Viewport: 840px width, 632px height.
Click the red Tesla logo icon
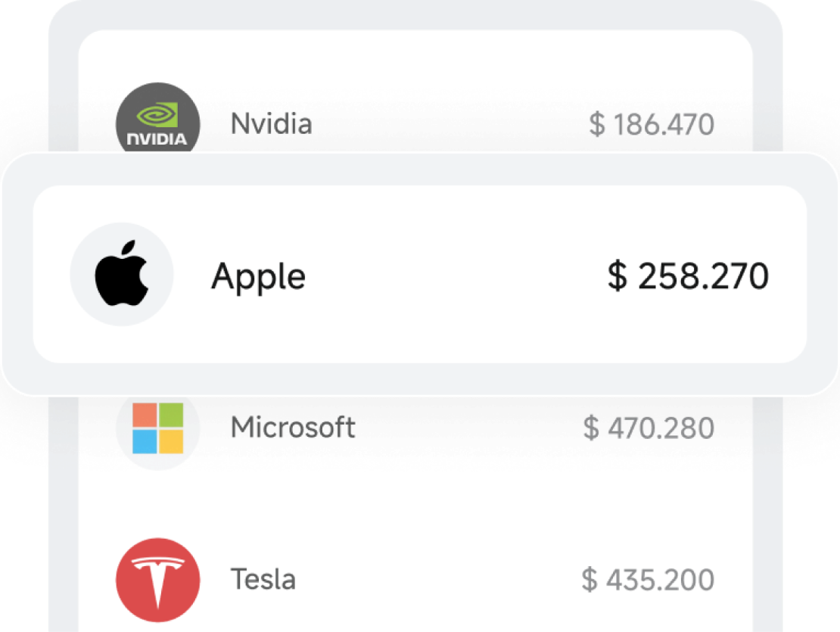(158, 580)
